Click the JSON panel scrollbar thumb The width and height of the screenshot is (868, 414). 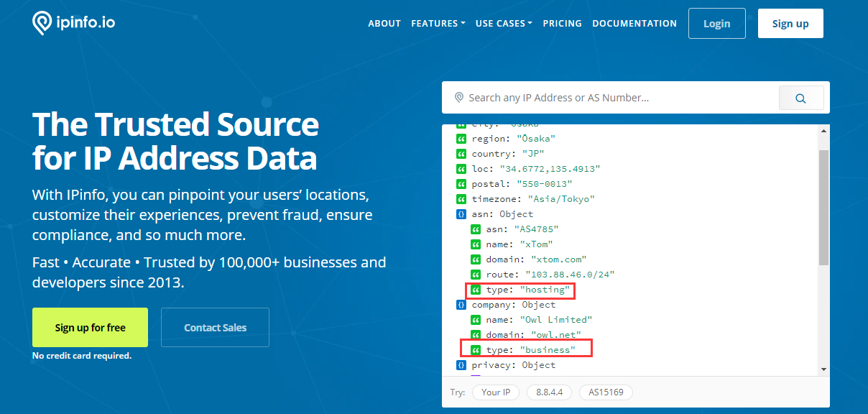[x=823, y=208]
